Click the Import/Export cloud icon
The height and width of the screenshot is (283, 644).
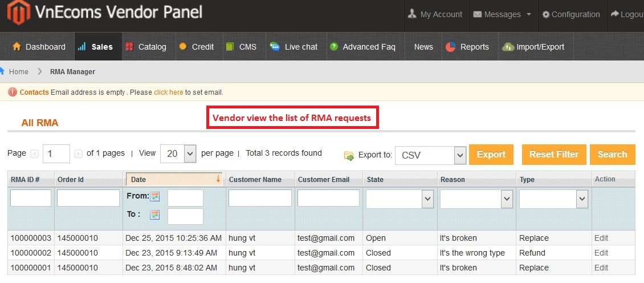pyautogui.click(x=508, y=47)
